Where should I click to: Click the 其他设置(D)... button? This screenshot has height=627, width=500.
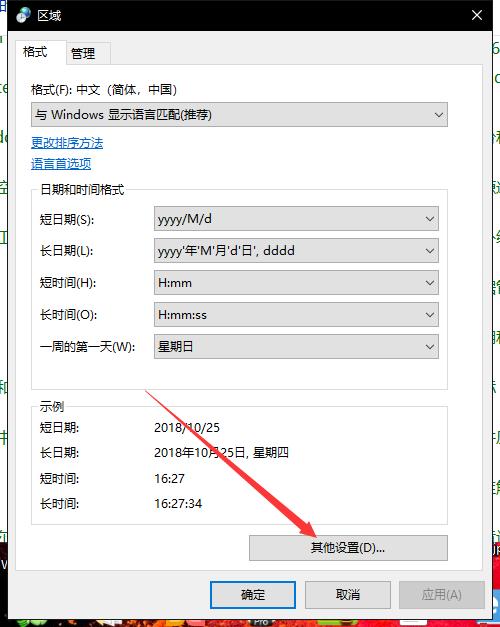[348, 548]
